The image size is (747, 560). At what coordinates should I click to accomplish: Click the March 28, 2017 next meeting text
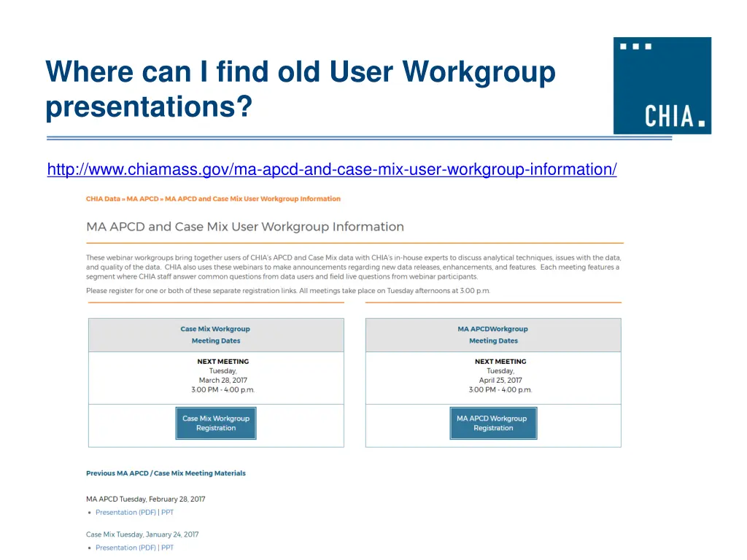(222, 380)
